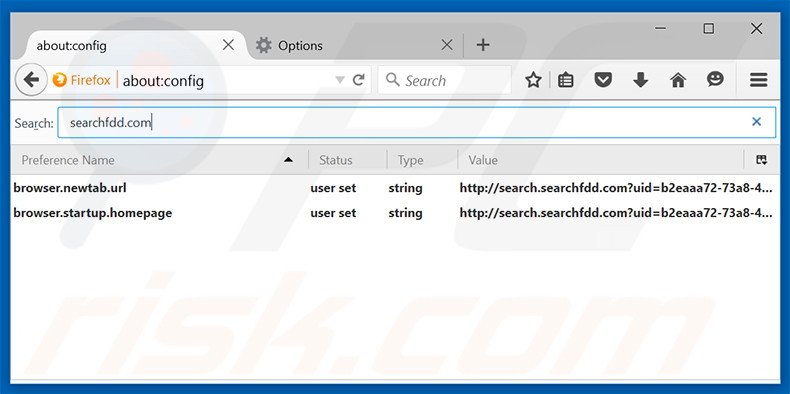Open Hello chat smiley icon

point(715,79)
